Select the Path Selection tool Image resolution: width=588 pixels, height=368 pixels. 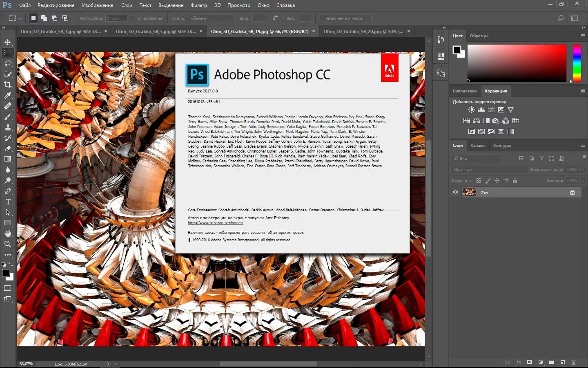8,212
